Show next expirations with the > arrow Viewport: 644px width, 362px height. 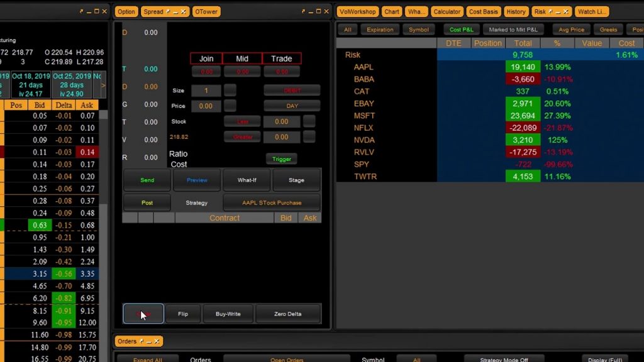tap(103, 85)
